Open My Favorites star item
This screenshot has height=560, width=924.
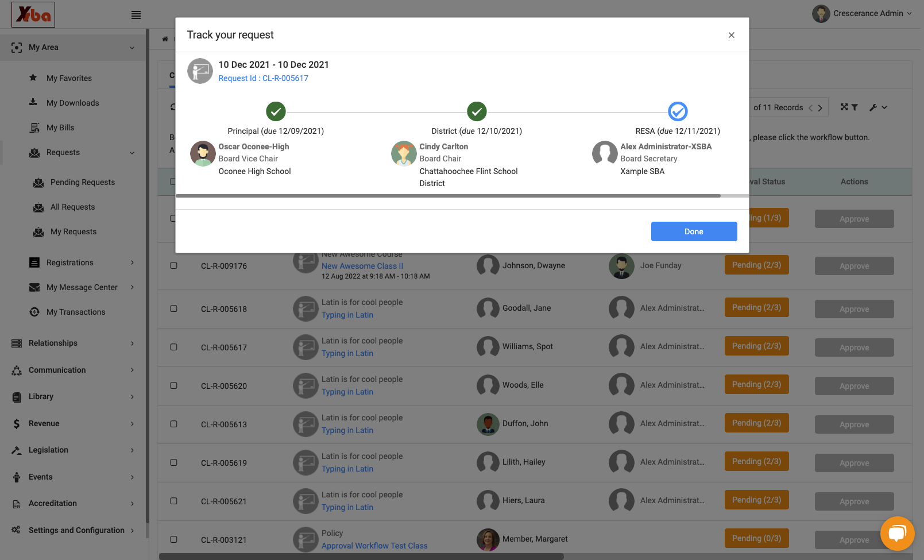69,78
